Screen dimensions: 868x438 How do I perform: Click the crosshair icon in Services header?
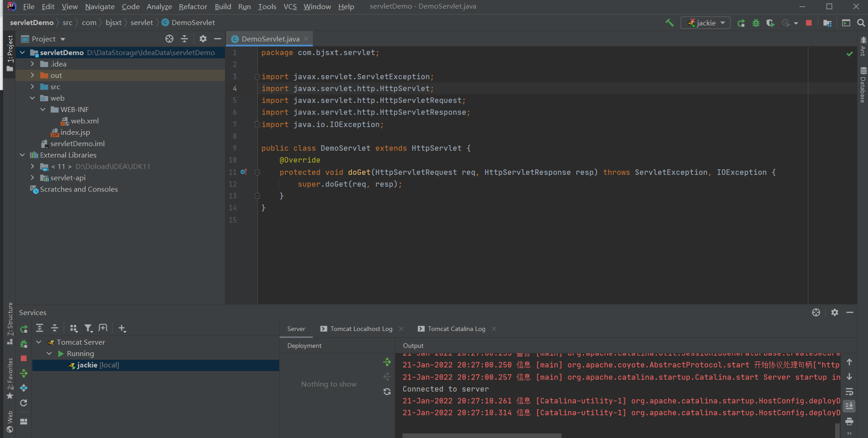[x=816, y=312]
